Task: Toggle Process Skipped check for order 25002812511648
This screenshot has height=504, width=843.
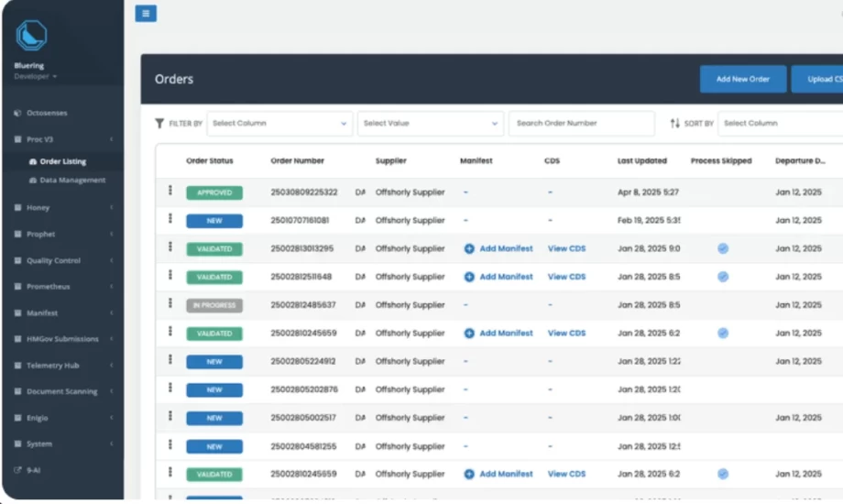Action: (x=723, y=277)
